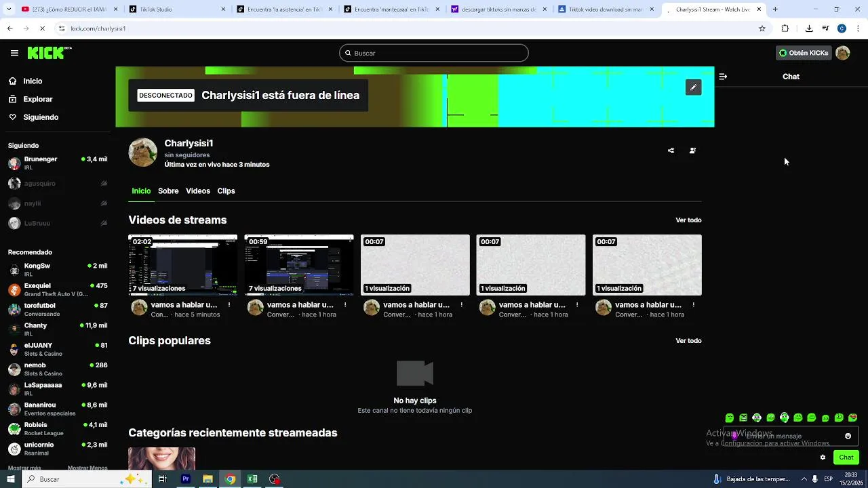Open recommended channel Bananirou
Viewport: 868px width, 488px height.
58,409
